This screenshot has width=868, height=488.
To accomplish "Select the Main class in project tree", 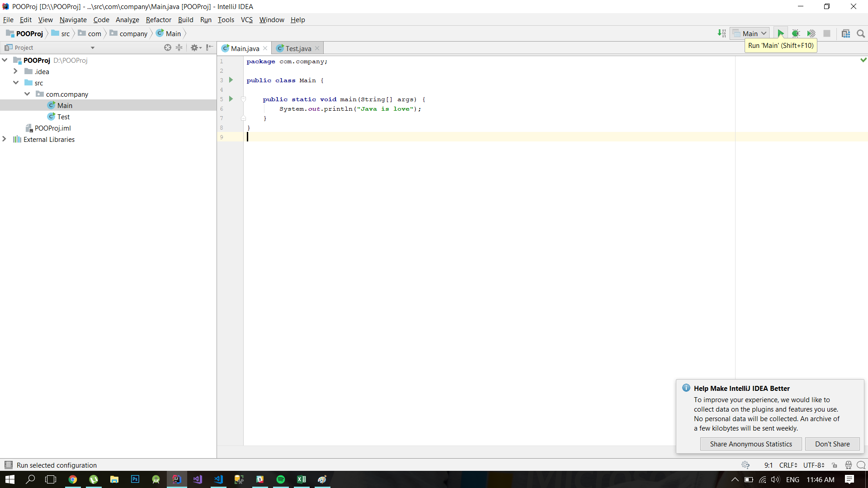I will pyautogui.click(x=65, y=105).
